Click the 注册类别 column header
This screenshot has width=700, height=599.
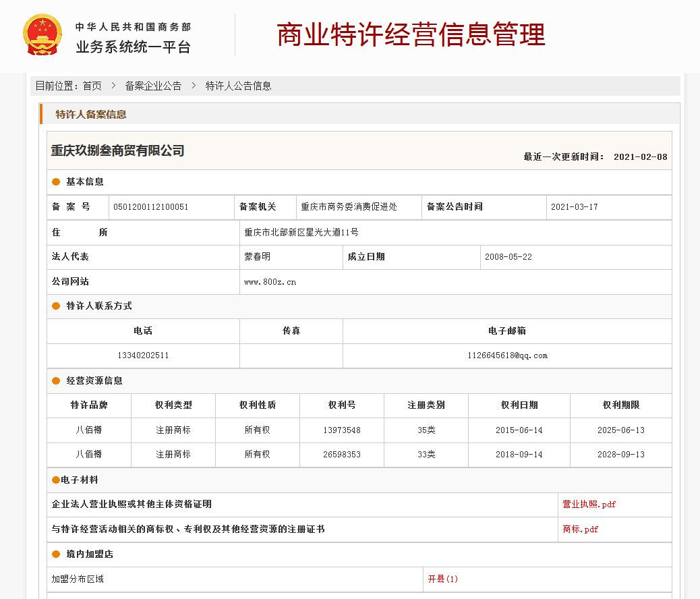426,405
